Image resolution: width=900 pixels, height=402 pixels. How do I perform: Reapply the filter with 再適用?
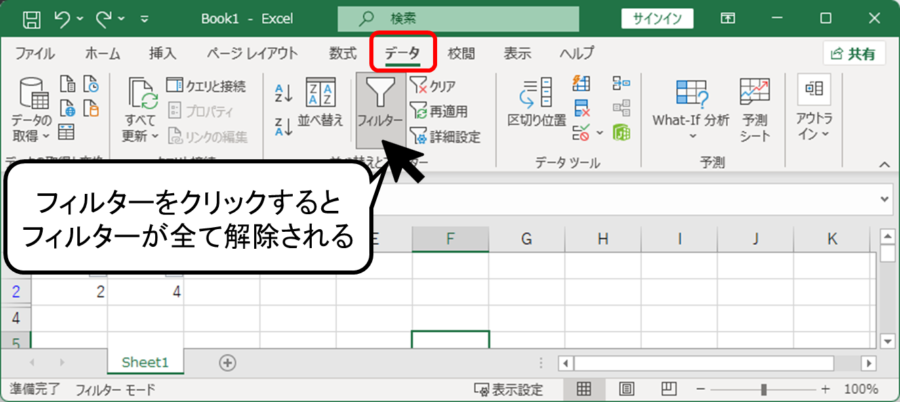[438, 111]
